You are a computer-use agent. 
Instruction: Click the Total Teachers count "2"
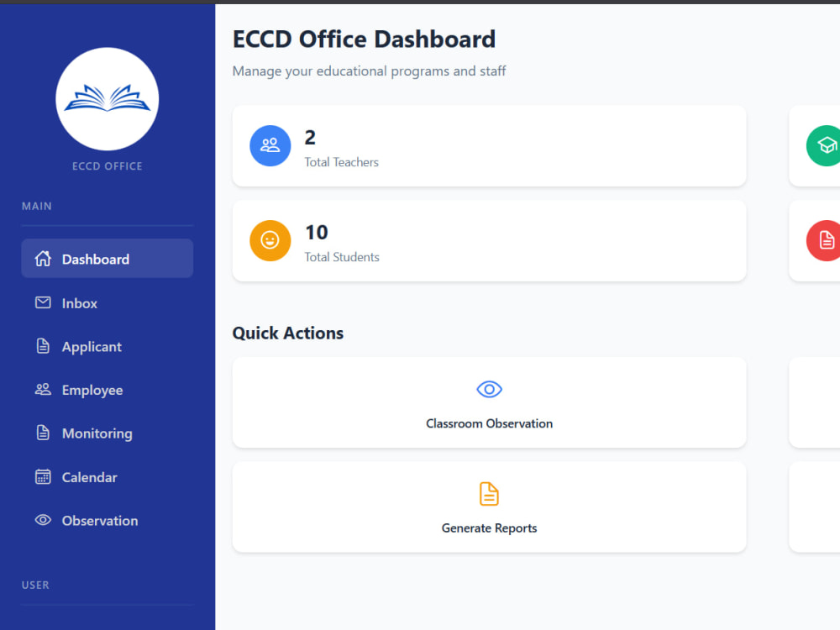pyautogui.click(x=310, y=138)
